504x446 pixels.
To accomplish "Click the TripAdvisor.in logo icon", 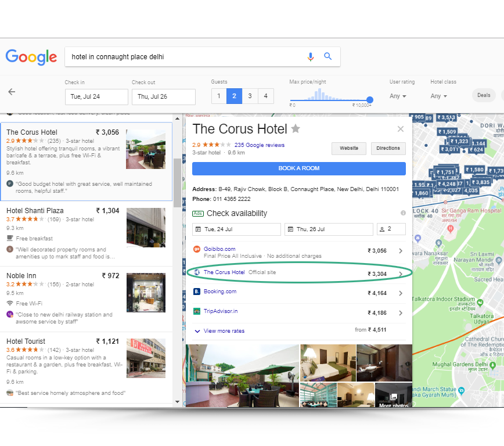I will [197, 311].
